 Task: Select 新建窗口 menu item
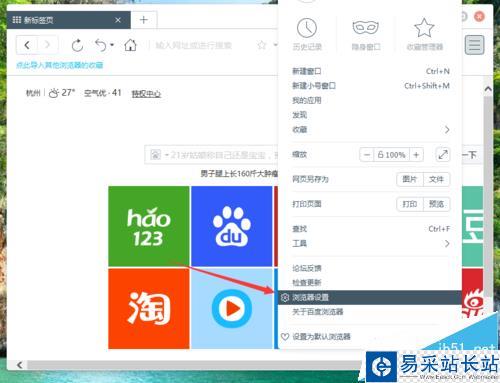click(x=370, y=71)
